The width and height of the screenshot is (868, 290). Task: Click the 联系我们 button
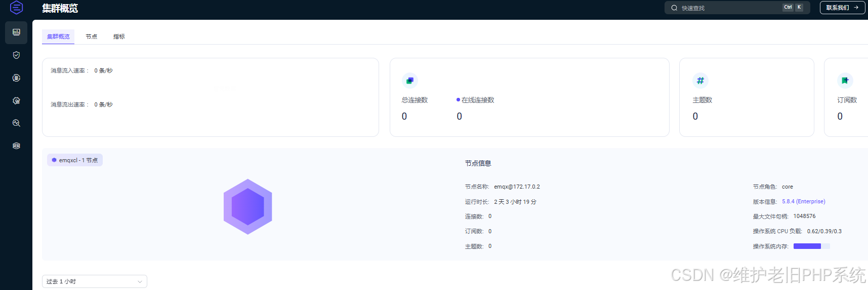[842, 8]
